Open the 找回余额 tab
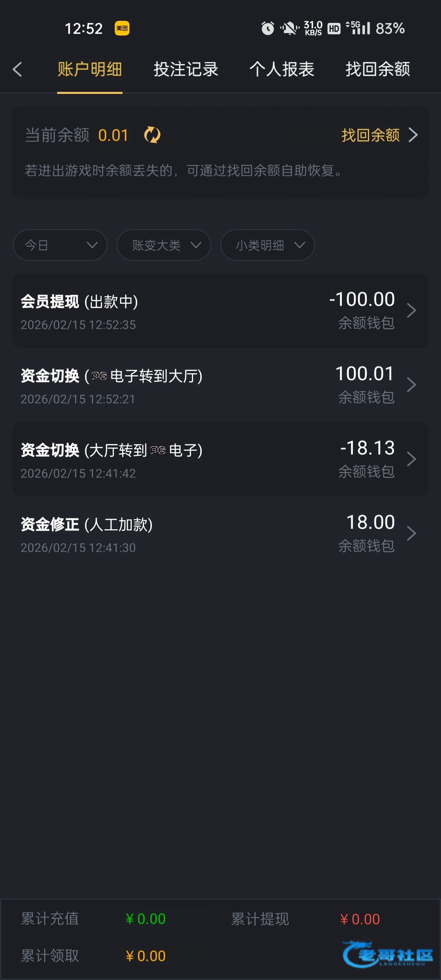Image resolution: width=441 pixels, height=980 pixels. coord(378,69)
